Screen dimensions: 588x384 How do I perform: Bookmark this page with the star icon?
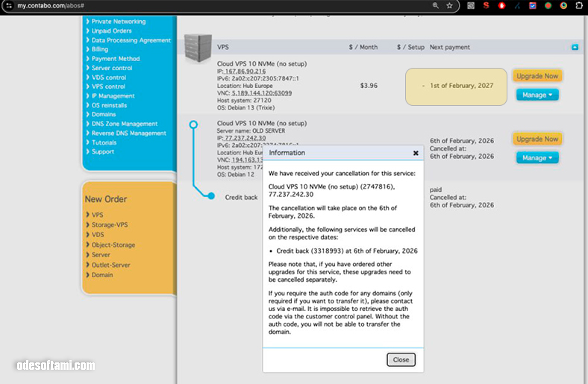[449, 5]
